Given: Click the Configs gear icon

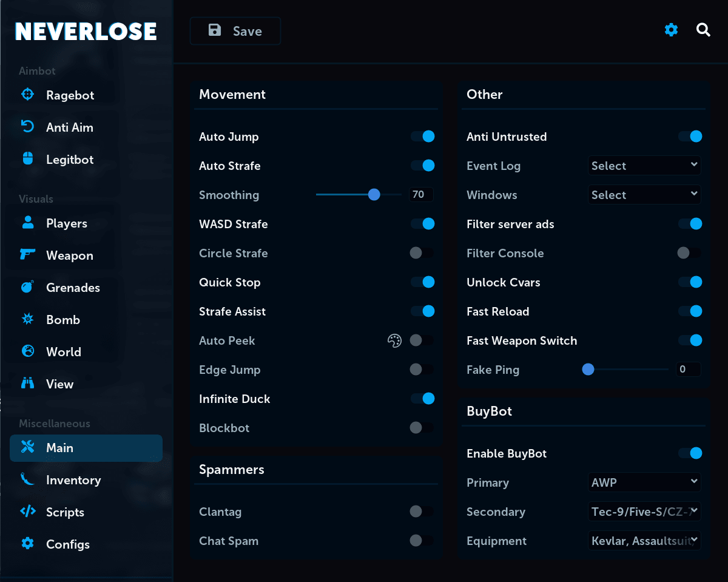Looking at the screenshot, I should click(27, 544).
